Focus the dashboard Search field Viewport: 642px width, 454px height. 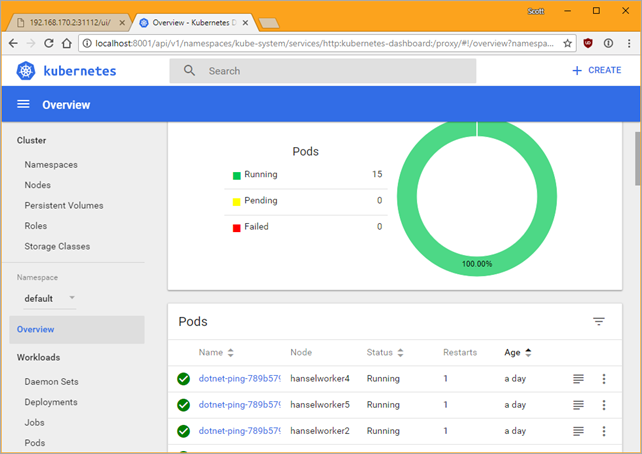tap(323, 71)
